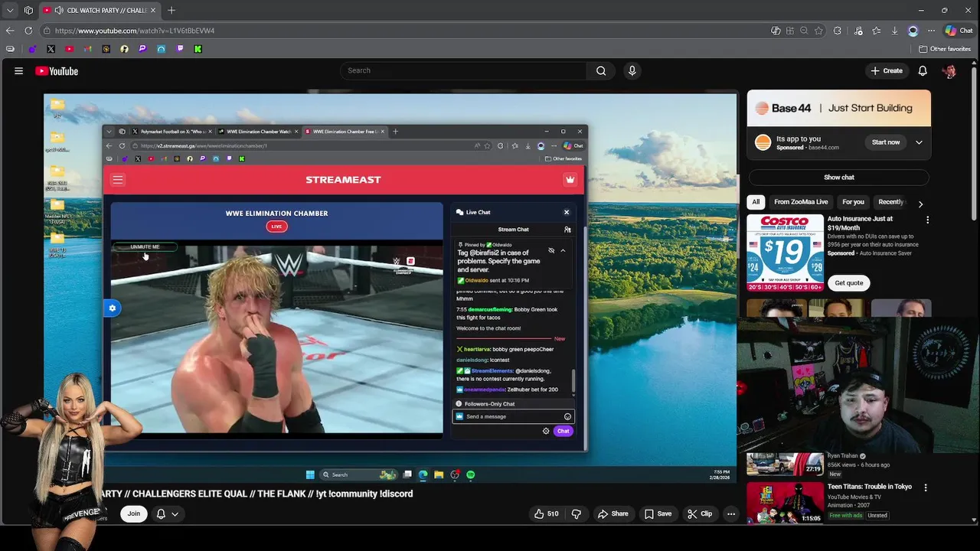The height and width of the screenshot is (551, 980).
Task: Click the Show chat button
Action: 839,177
